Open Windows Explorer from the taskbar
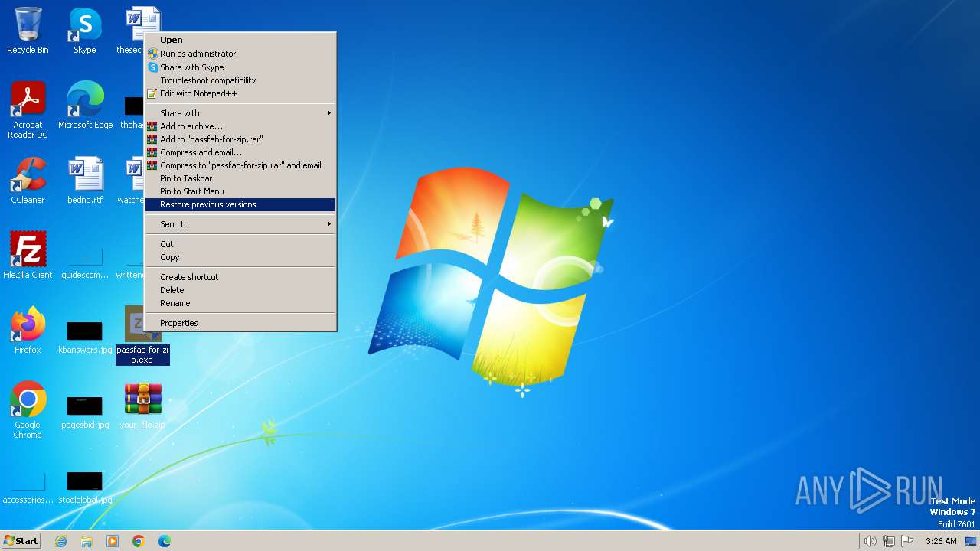 [87, 541]
